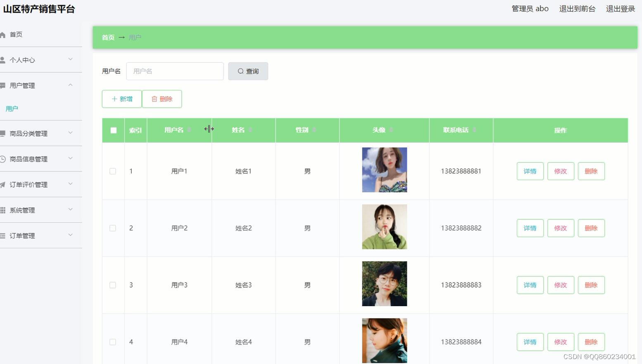Click the paper-plane icon for 订单评价管理

point(3,184)
